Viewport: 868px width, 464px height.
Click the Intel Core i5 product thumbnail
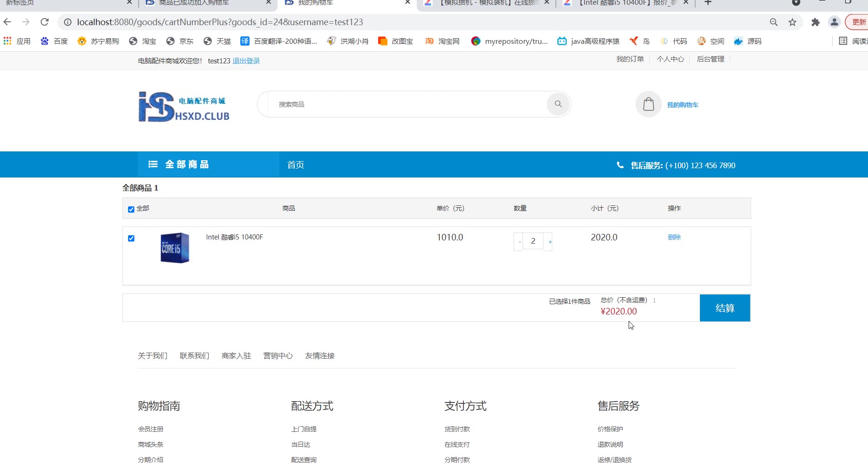pos(175,248)
